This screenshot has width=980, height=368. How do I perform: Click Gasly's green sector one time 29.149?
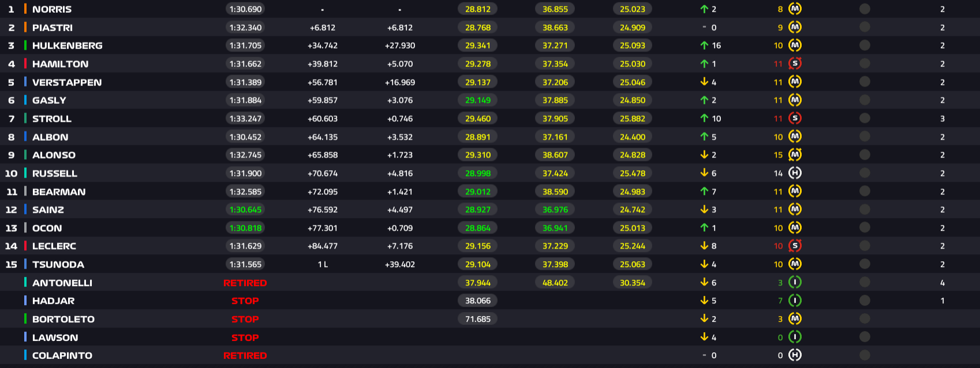point(478,100)
